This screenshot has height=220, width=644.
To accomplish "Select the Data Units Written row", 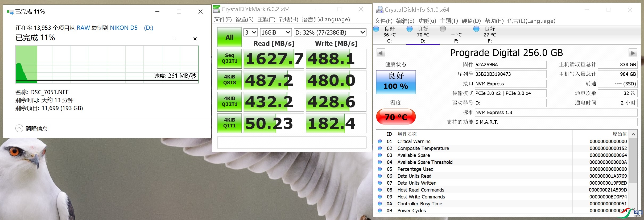I will click(503, 183).
